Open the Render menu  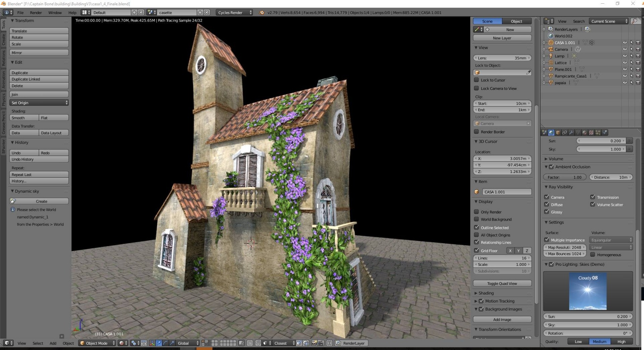coord(36,12)
